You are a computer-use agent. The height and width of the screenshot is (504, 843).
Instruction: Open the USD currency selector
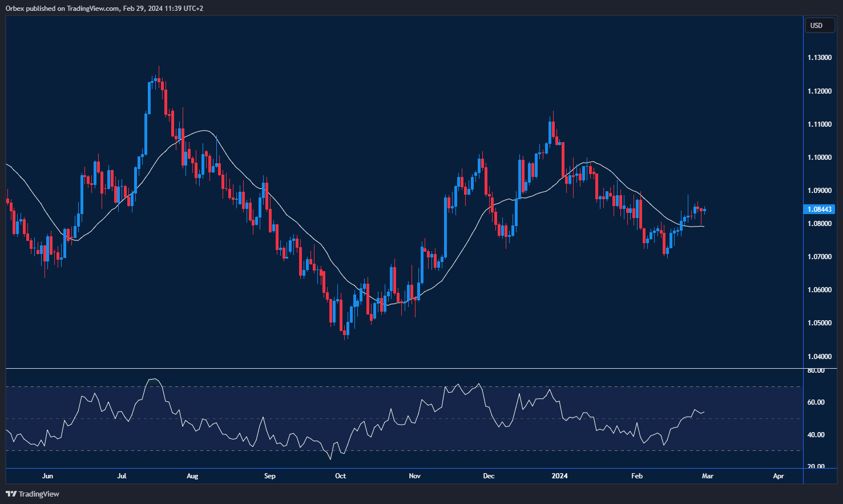coord(819,26)
